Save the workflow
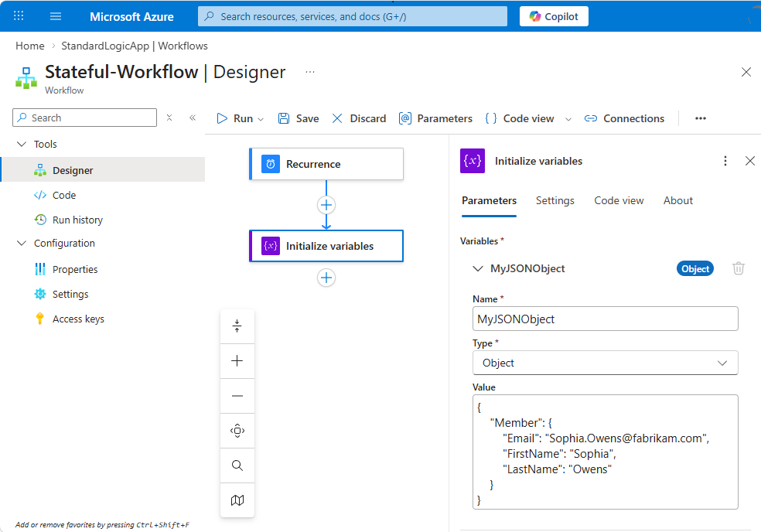The width and height of the screenshot is (761, 532). (x=298, y=118)
